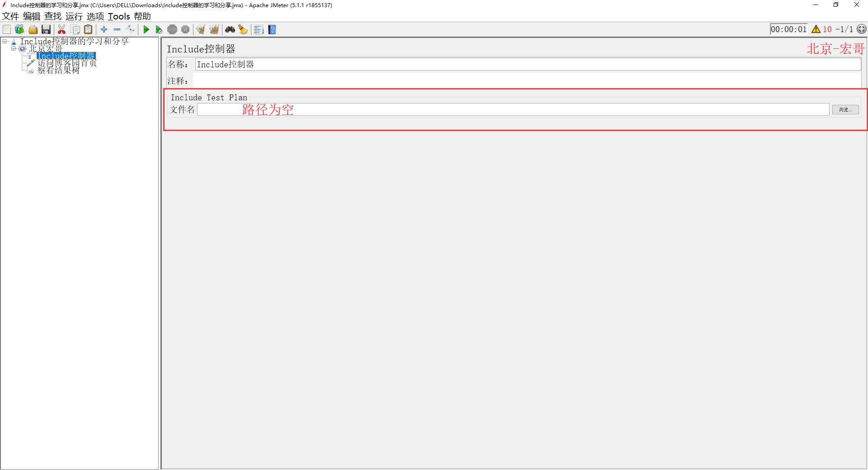The width and height of the screenshot is (868, 470).
Task: Click the Stop test icon
Action: (172, 29)
